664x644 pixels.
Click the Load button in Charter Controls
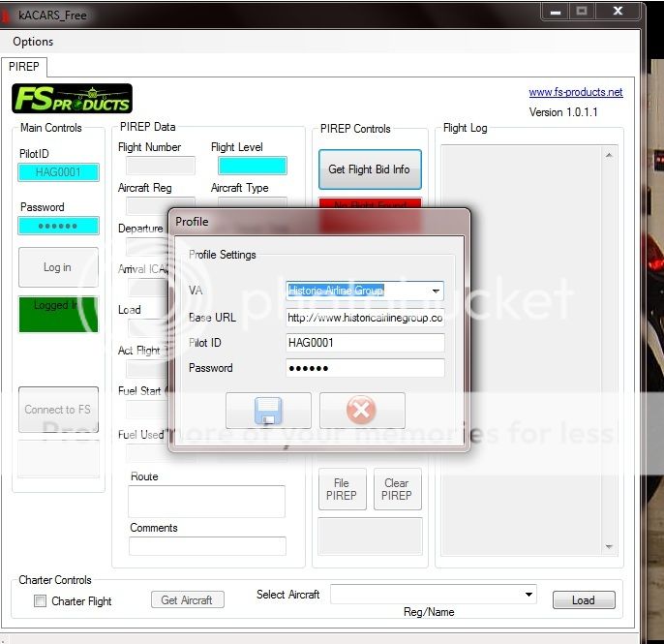coord(584,600)
